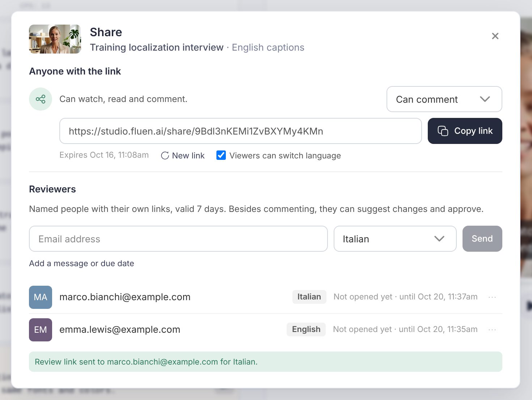
Task: Click the green share link icon
Action: [x=41, y=99]
